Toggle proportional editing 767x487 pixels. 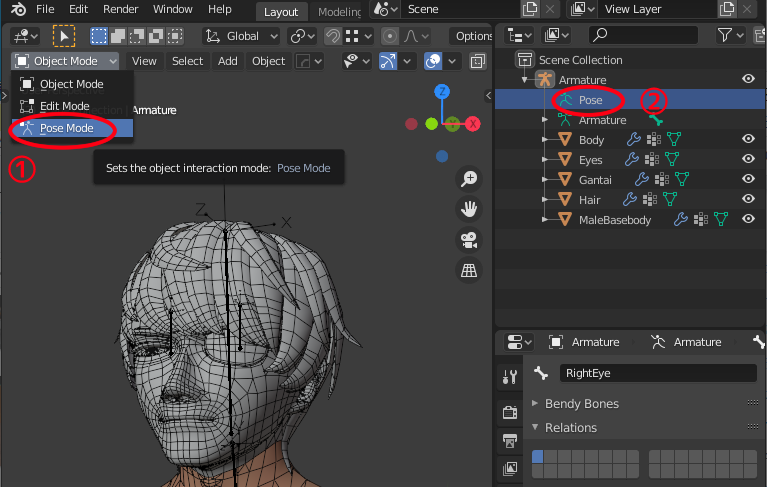click(390, 36)
